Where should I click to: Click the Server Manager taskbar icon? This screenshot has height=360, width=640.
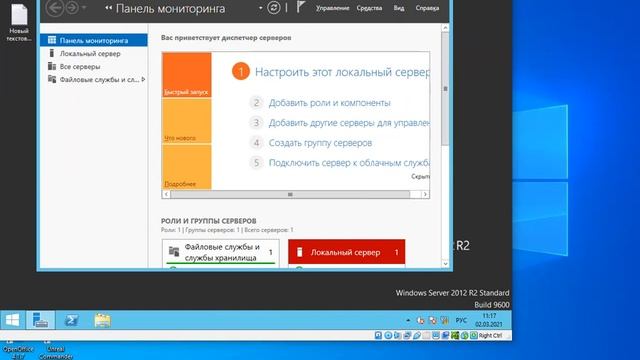[40, 320]
